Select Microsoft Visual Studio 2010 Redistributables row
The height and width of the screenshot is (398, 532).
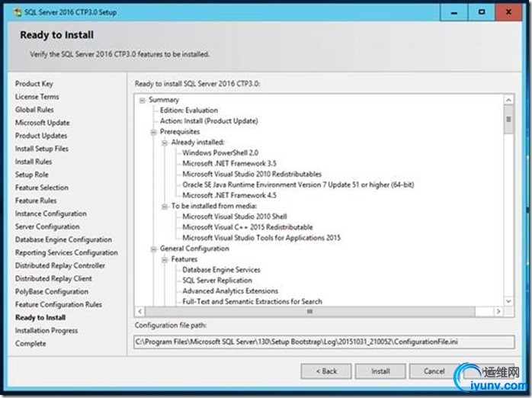click(x=252, y=174)
